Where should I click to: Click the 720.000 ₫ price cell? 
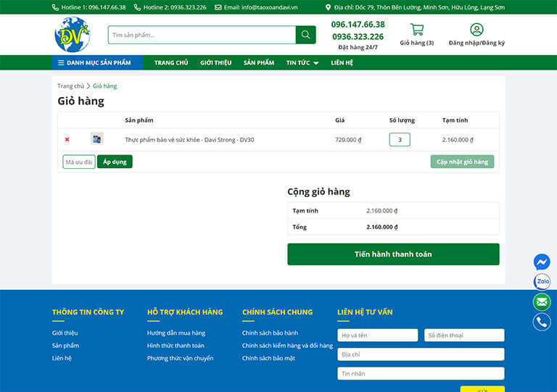(x=348, y=140)
